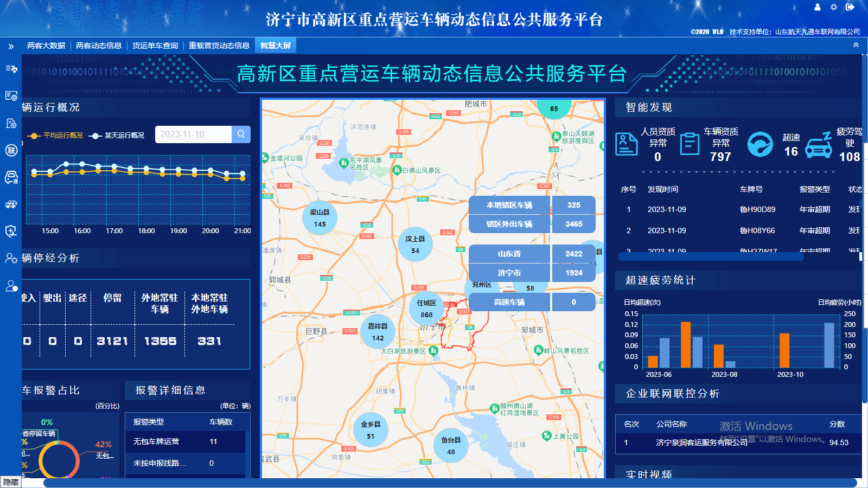
Task: Click the date input showing 2023-11-10
Action: (x=193, y=134)
